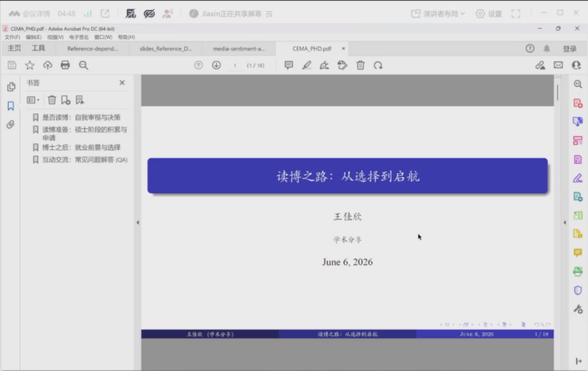Expand the right pane at bottom arrow

579,361
